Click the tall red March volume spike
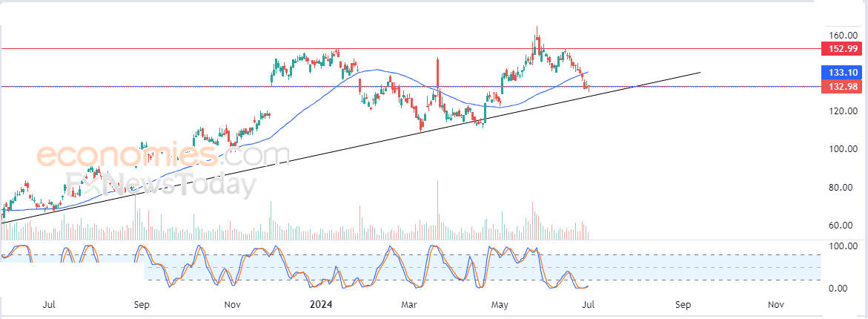The height and width of the screenshot is (319, 868). pos(437,209)
